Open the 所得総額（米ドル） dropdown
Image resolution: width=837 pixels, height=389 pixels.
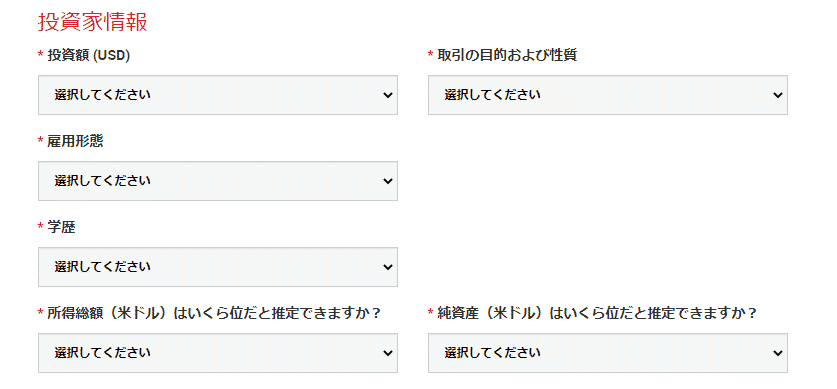[218, 353]
